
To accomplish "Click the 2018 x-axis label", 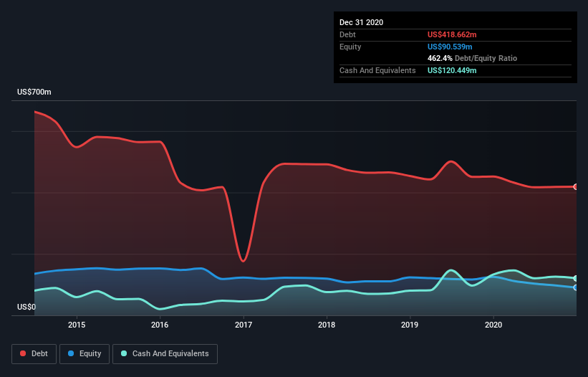I will click(x=327, y=325).
